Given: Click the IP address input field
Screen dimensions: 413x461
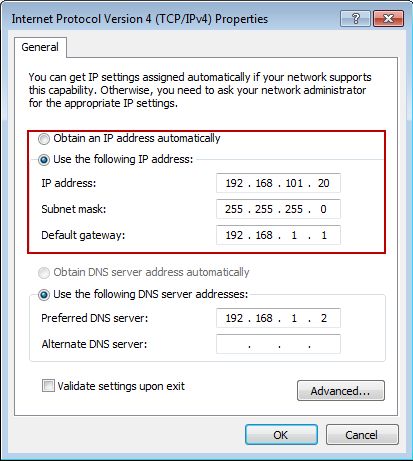Looking at the screenshot, I should tap(278, 183).
